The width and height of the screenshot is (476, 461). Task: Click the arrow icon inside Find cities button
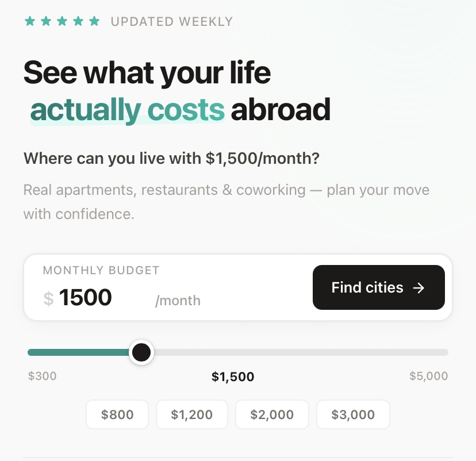(420, 287)
